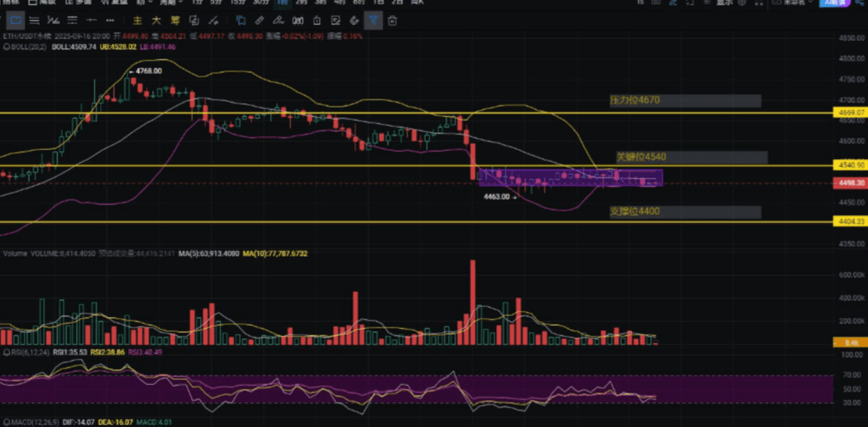This screenshot has height=427, width=868.
Task: Toggle the 筹 chip distribution indicator
Action: click(x=175, y=21)
